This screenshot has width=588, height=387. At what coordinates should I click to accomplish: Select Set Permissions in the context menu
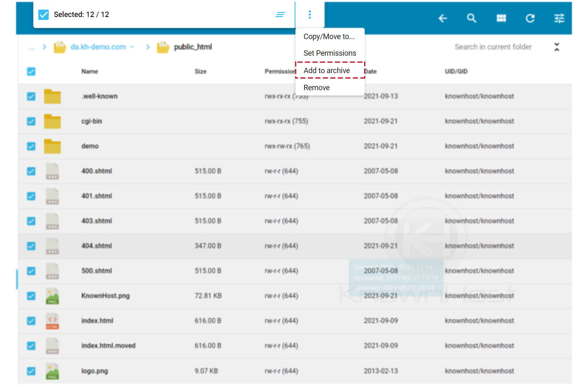tap(330, 53)
